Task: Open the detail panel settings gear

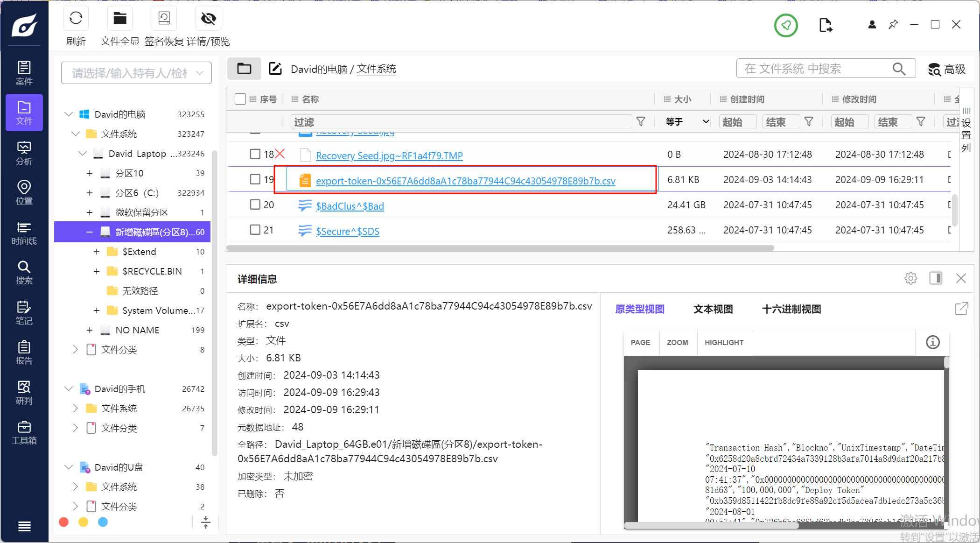Action: 910,279
